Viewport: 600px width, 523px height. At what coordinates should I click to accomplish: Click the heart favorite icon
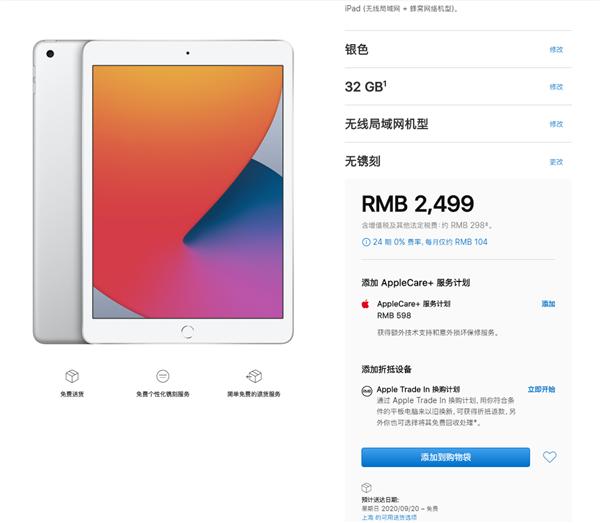549,457
